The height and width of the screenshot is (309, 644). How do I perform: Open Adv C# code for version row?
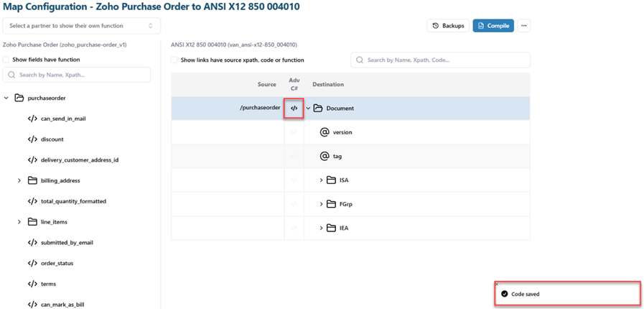[294, 132]
